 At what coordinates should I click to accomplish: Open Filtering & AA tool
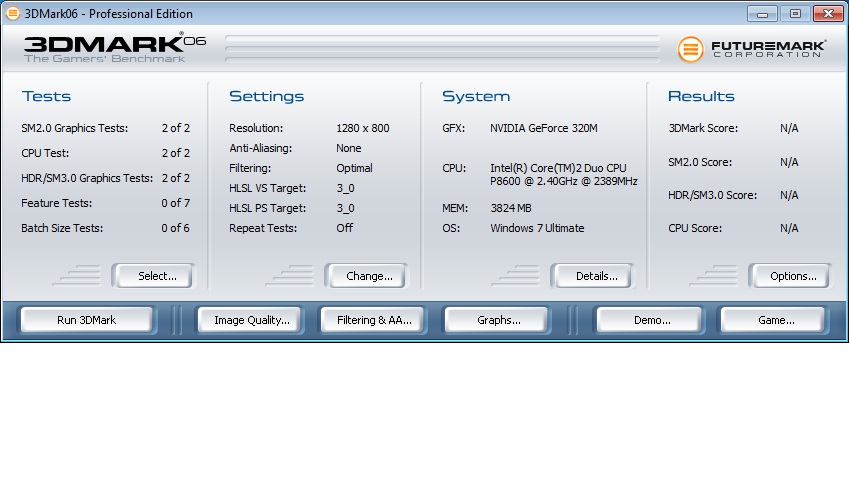374,320
